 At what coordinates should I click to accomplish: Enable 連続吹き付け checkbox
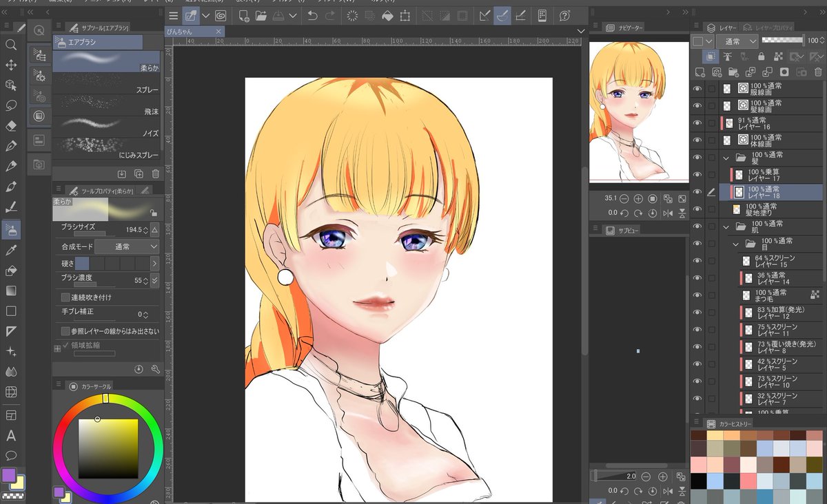coord(66,297)
